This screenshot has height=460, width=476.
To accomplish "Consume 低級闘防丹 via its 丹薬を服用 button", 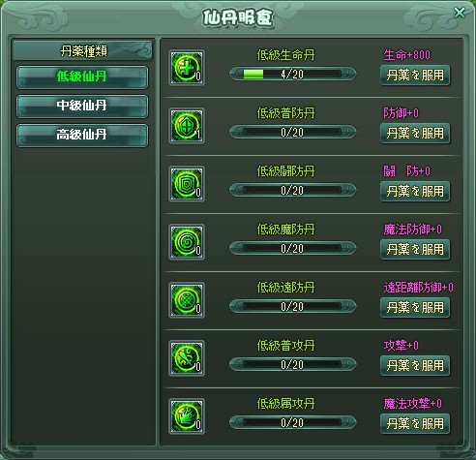I will pos(415,192).
